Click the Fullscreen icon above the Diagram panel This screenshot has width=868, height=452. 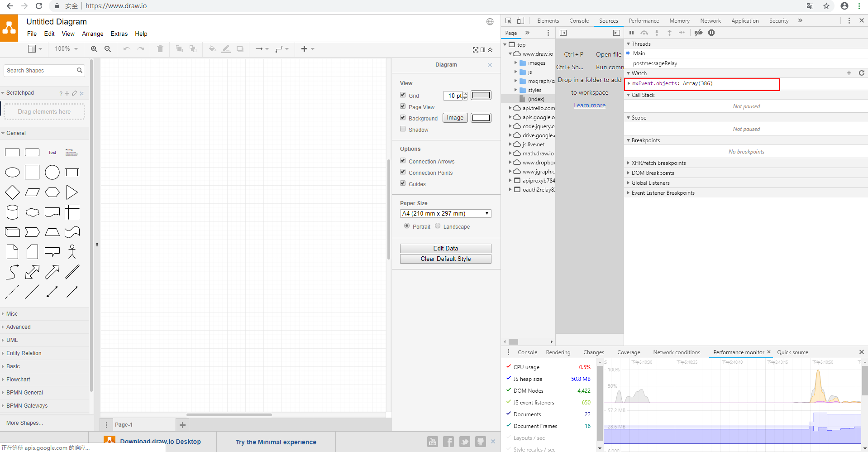[475, 50]
